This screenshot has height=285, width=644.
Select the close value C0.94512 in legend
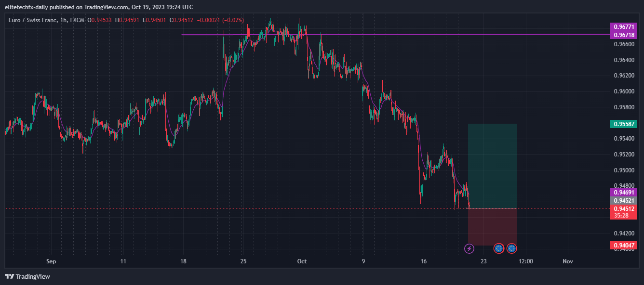(182, 20)
